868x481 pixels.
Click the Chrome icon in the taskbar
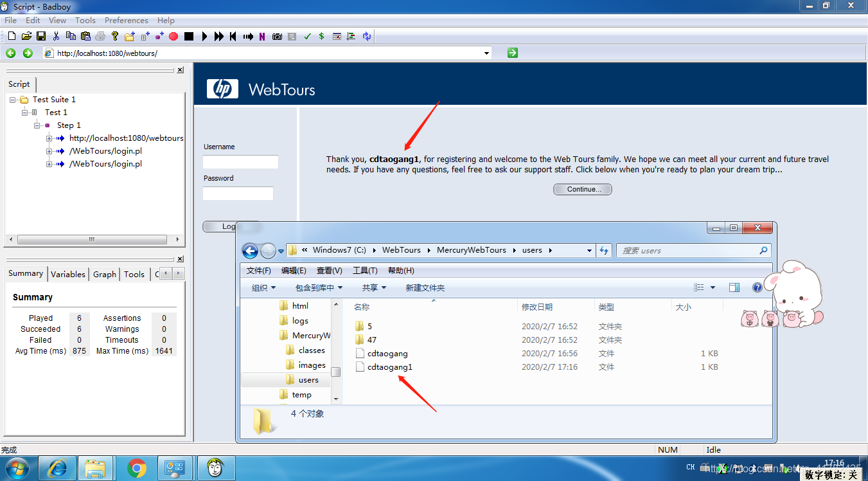[136, 469]
